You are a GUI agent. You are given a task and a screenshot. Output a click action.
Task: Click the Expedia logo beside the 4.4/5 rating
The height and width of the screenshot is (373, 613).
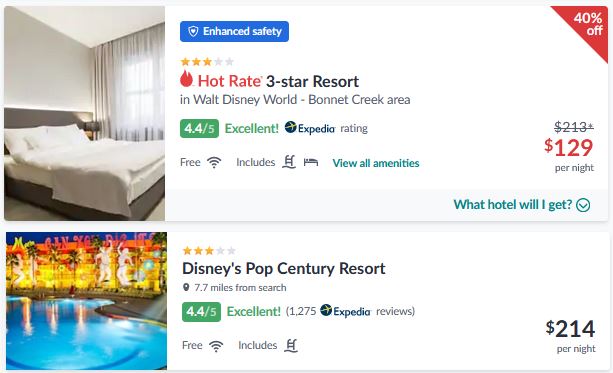(310, 128)
